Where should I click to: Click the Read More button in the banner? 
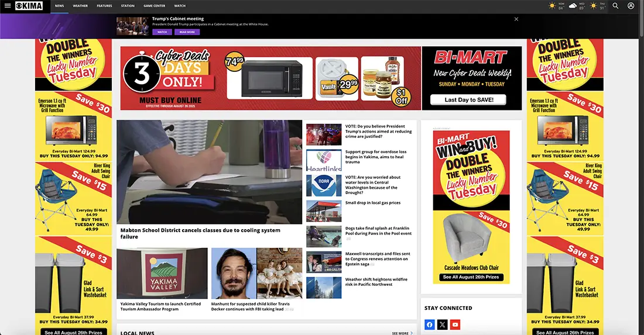click(187, 32)
